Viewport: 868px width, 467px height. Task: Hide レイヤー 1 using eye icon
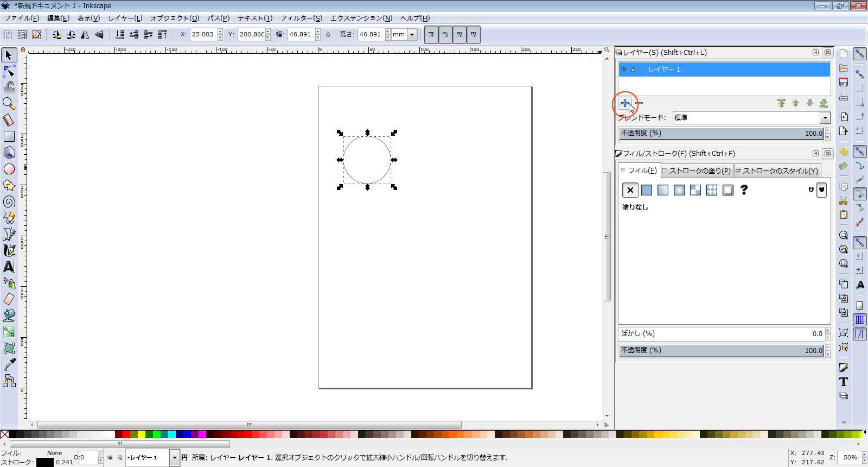coord(624,70)
